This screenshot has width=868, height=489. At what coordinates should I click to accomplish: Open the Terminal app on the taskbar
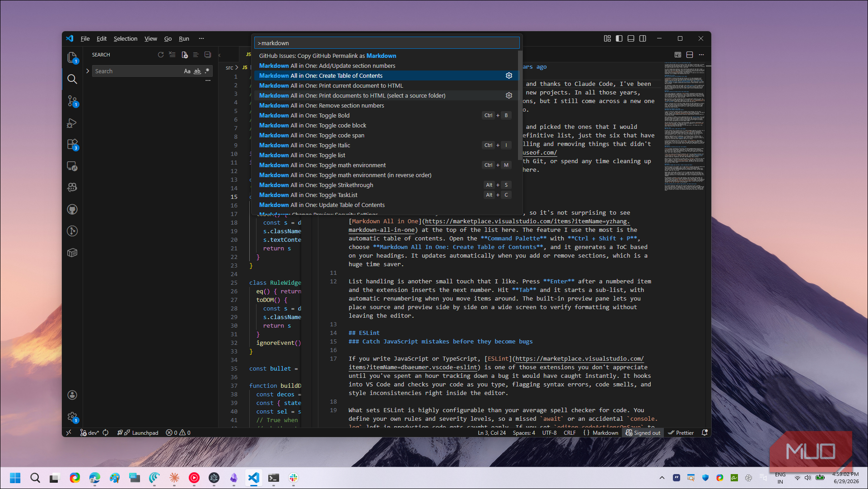(x=274, y=478)
